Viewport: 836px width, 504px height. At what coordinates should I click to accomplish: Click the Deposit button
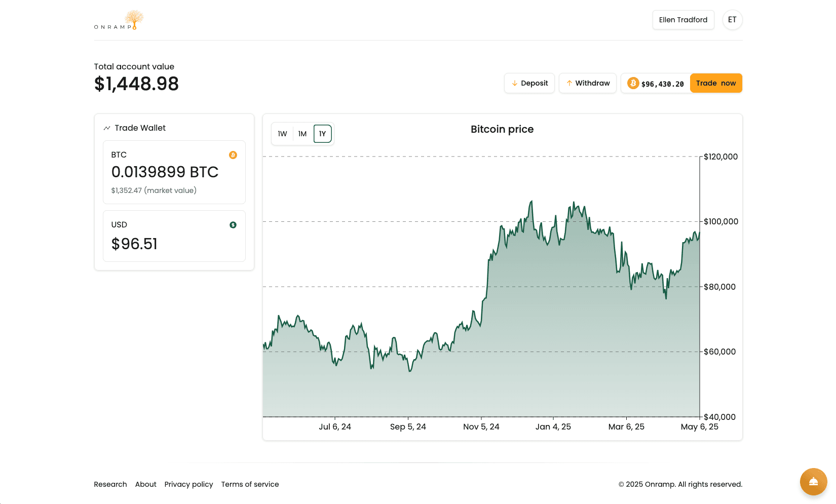[x=529, y=83]
